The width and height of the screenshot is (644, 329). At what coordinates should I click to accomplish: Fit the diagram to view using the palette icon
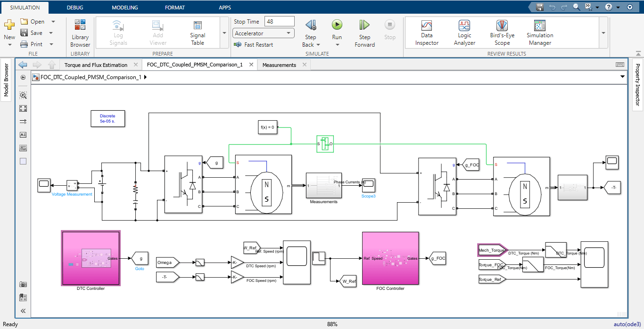(23, 108)
